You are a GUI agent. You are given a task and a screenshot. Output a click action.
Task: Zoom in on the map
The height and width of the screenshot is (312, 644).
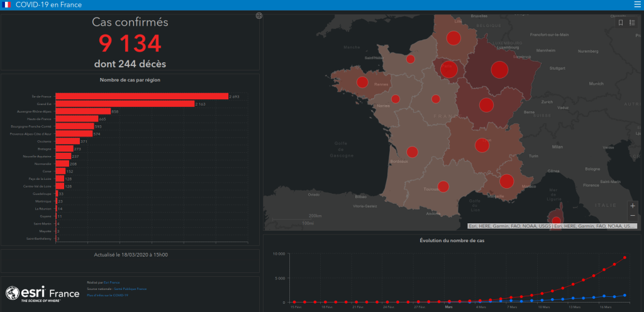point(632,206)
